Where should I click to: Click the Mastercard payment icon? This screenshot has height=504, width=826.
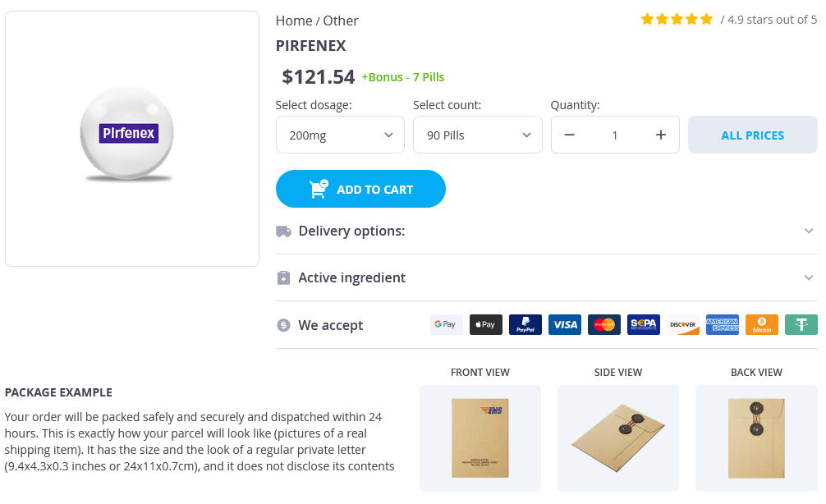coord(604,325)
